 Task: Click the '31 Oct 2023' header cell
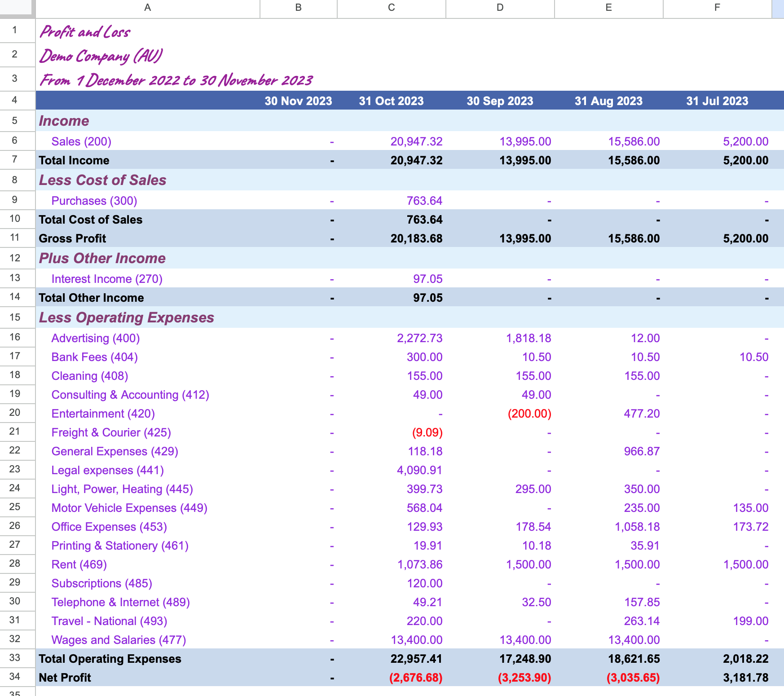(391, 101)
